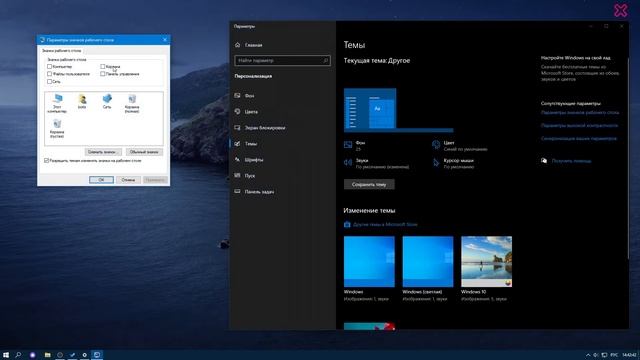640x360 pixels.
Task: Open the Пуск start section icon
Action: point(238,176)
